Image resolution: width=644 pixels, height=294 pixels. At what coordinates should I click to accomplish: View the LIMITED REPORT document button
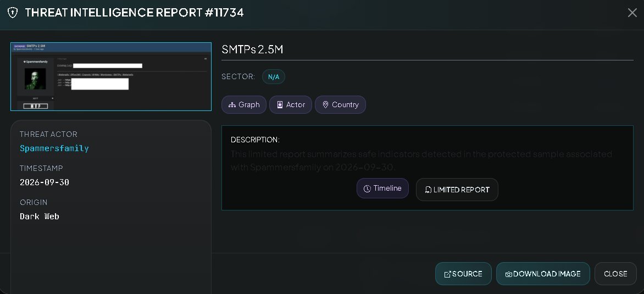[x=457, y=190]
